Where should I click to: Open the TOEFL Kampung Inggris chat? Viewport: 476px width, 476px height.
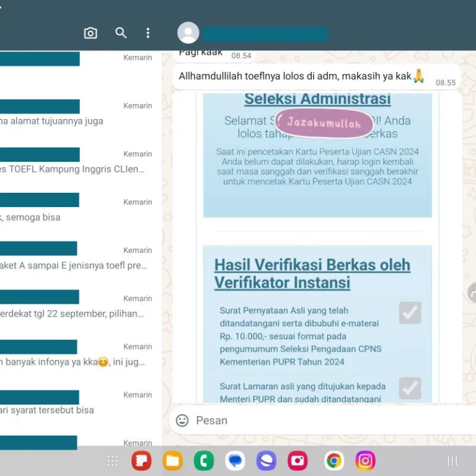(x=74, y=162)
